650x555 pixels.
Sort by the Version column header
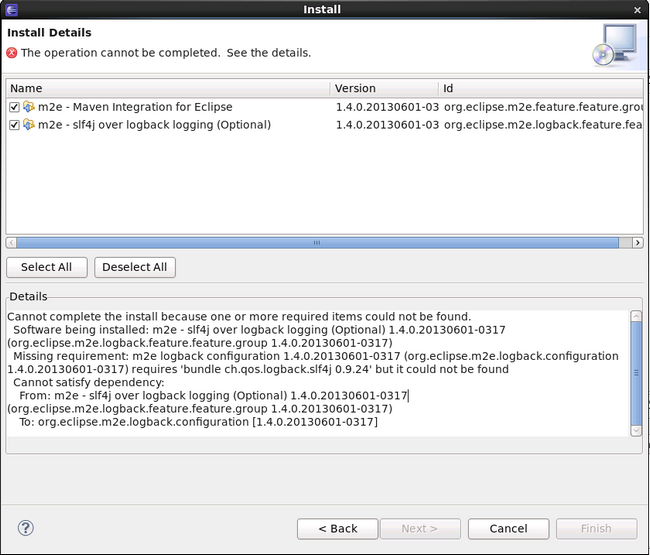tap(384, 88)
